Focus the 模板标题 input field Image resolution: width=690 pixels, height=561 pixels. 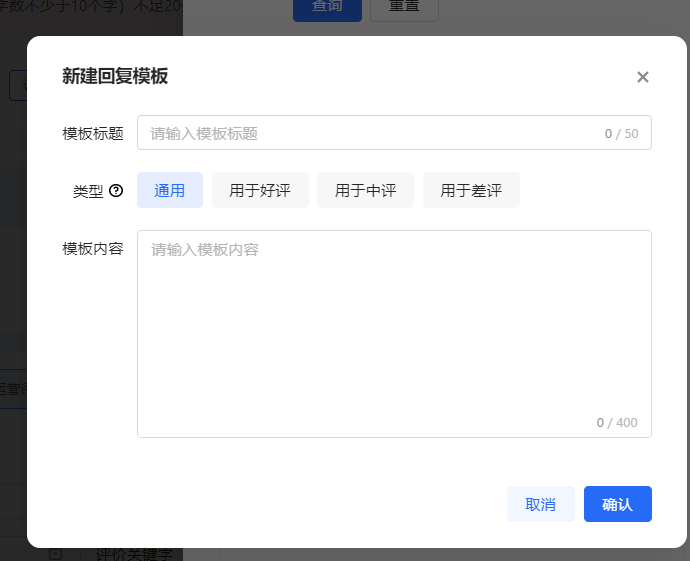pos(370,133)
